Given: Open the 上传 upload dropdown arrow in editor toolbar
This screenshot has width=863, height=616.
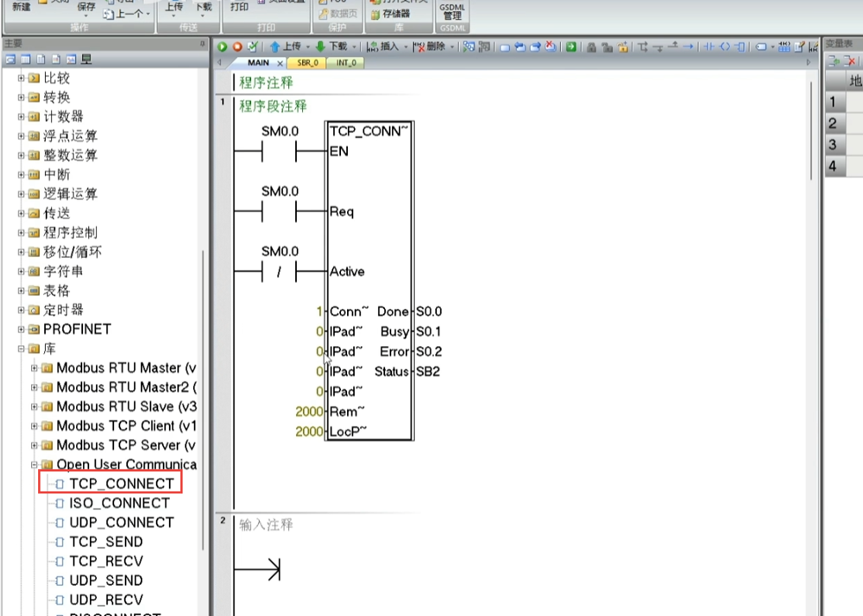Looking at the screenshot, I should (x=306, y=47).
